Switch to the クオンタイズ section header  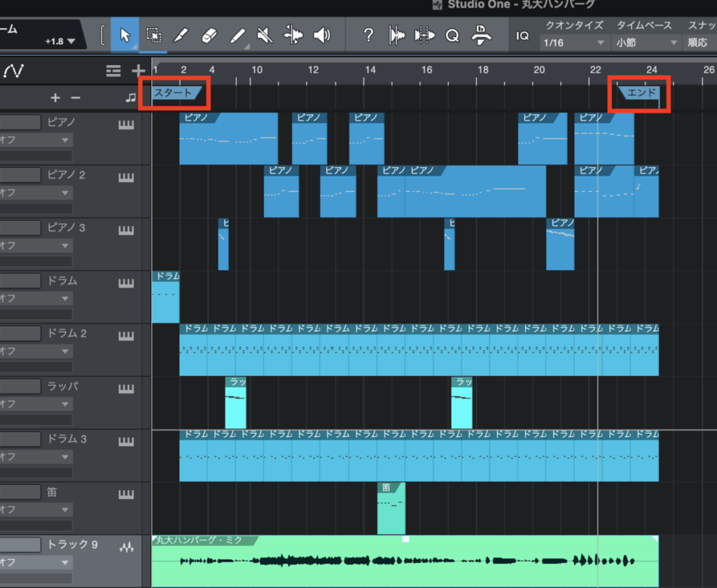(573, 25)
